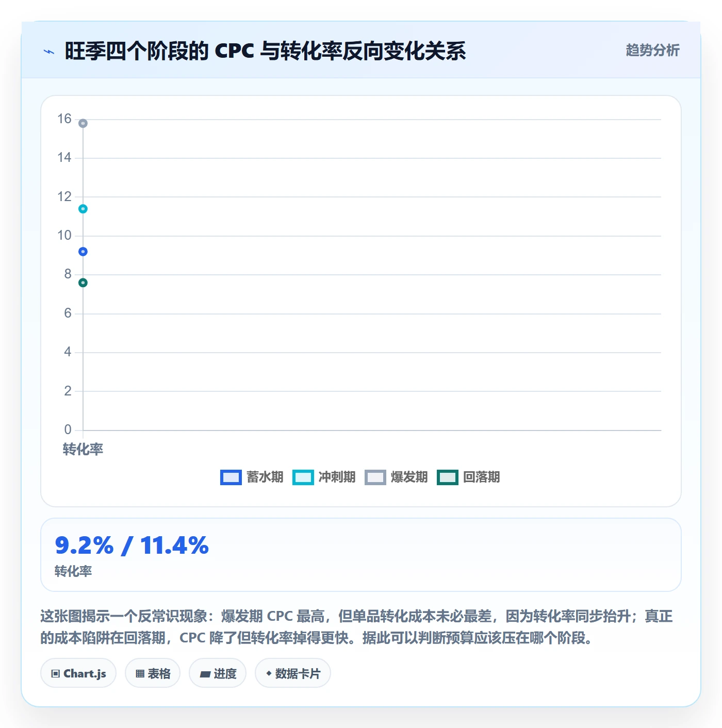
Task: Select the Chart.js tag chip
Action: point(78,673)
